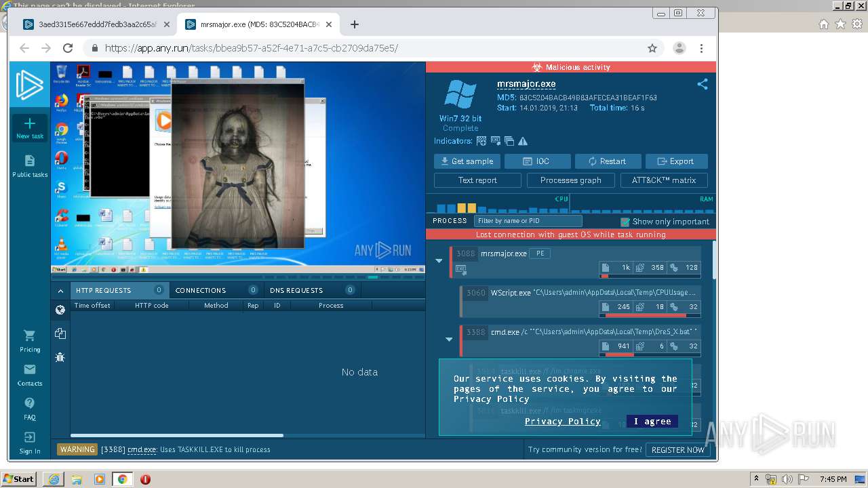Click the Method column header
Image resolution: width=868 pixels, height=488 pixels.
coord(216,306)
